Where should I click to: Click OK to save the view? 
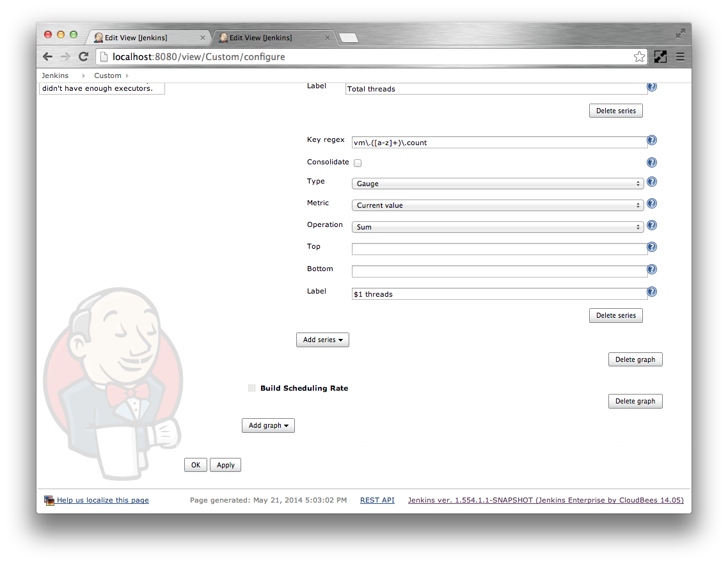[x=196, y=465]
